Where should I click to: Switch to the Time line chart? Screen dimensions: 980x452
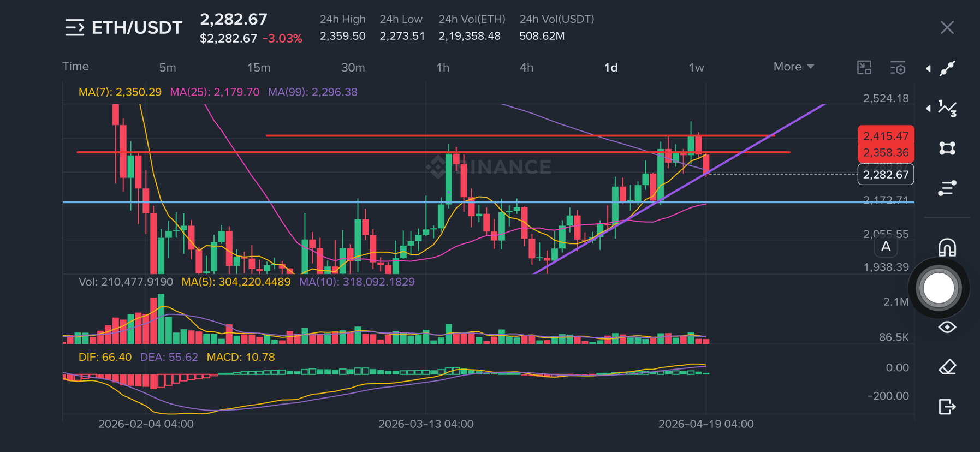75,66
